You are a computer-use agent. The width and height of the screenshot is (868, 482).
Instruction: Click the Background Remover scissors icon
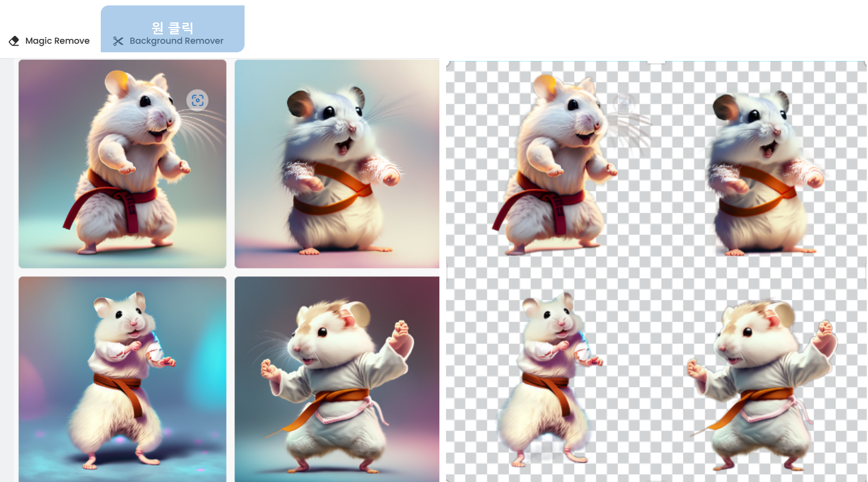click(x=118, y=41)
